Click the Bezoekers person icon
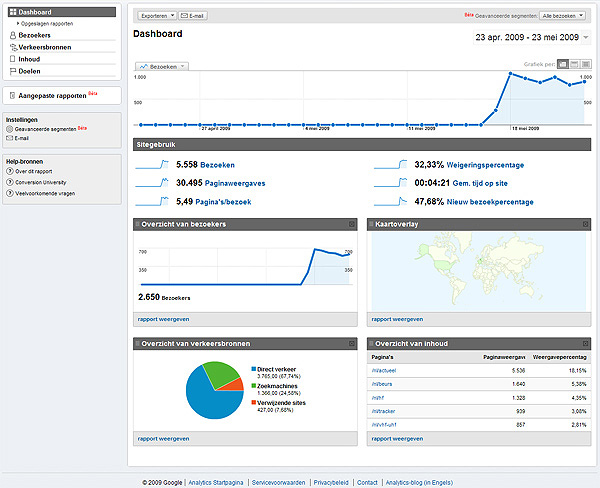600x488 pixels. 13,35
